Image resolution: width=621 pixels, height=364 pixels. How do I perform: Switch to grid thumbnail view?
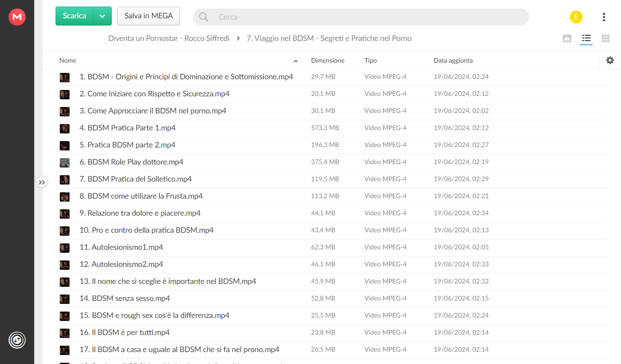pyautogui.click(x=606, y=39)
